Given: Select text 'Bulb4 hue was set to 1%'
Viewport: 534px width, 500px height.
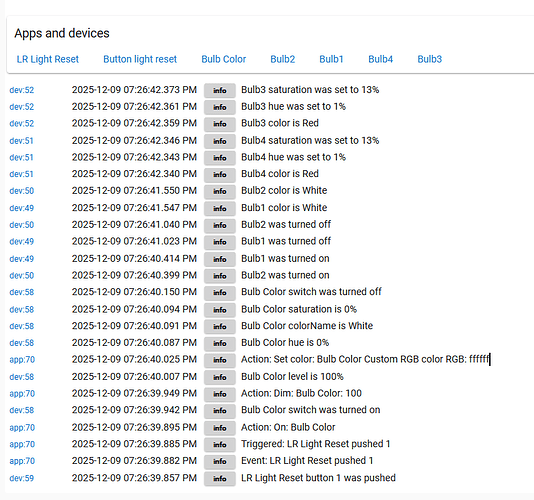Looking at the screenshot, I should 293,157.
